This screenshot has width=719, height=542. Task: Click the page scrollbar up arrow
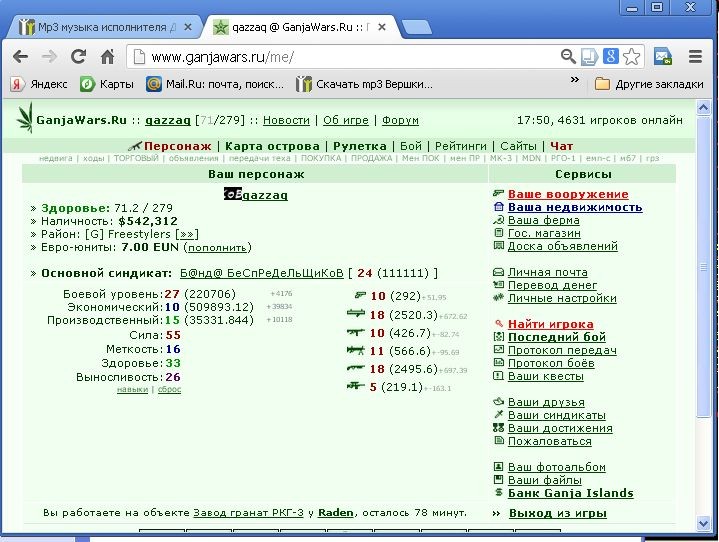tap(703, 108)
